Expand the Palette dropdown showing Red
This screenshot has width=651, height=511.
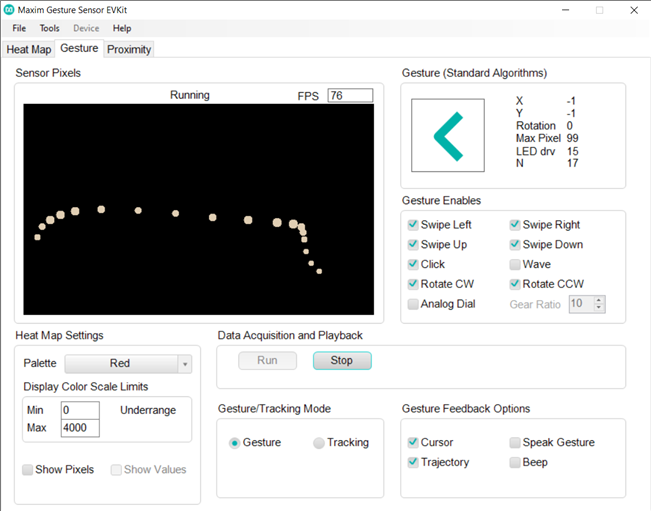point(183,364)
